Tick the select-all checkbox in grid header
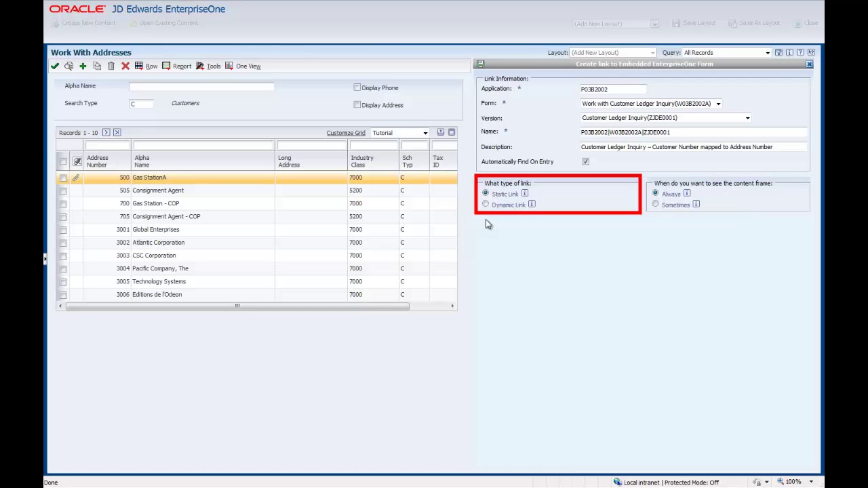 point(63,161)
